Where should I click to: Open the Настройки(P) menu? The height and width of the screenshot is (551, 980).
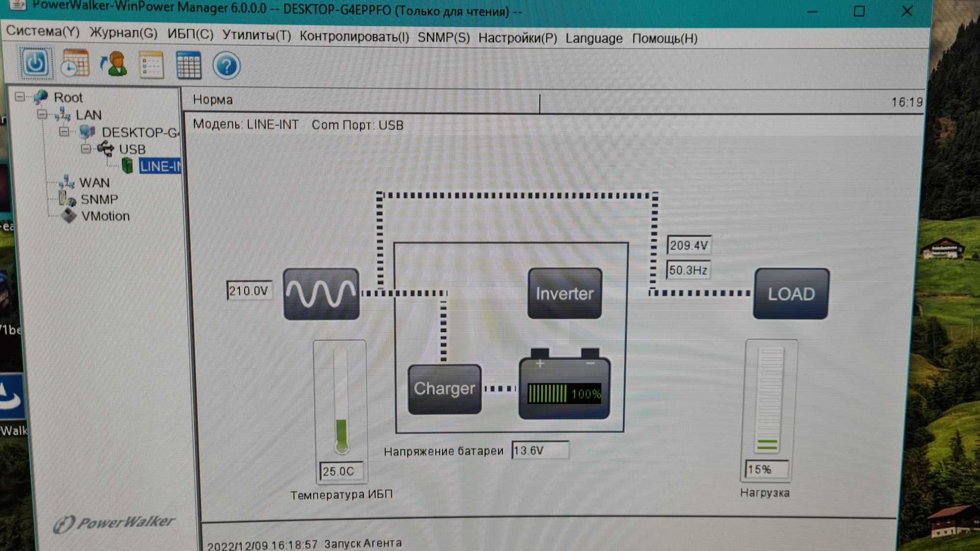(518, 38)
